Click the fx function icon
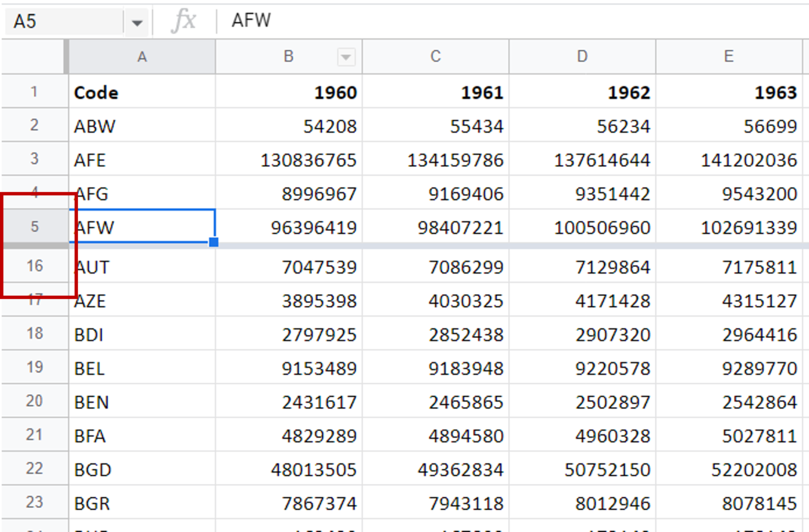The width and height of the screenshot is (809, 532). 185,21
